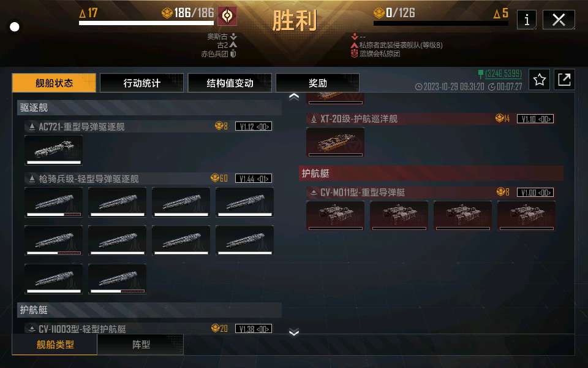The width and height of the screenshot is (588, 368).
Task: Select the 阵型 bottom tab
Action: (x=141, y=344)
